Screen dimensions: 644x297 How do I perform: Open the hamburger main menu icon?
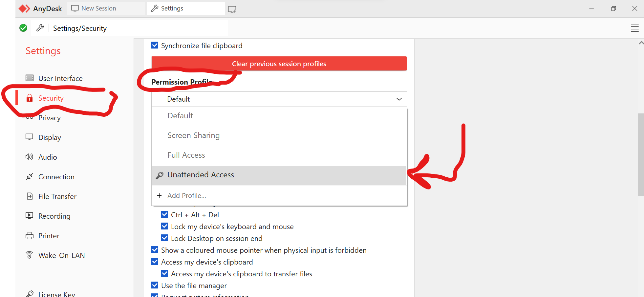tap(634, 28)
